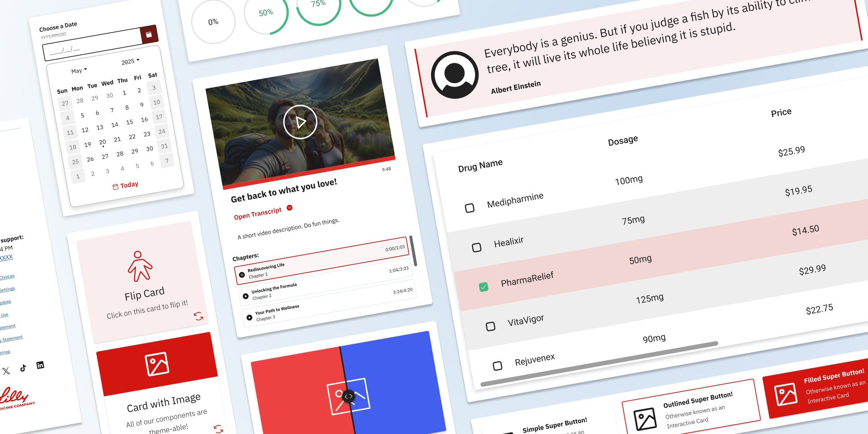868x434 pixels.
Task: Pause the Rediscovering Life chapter
Action: pos(242,275)
